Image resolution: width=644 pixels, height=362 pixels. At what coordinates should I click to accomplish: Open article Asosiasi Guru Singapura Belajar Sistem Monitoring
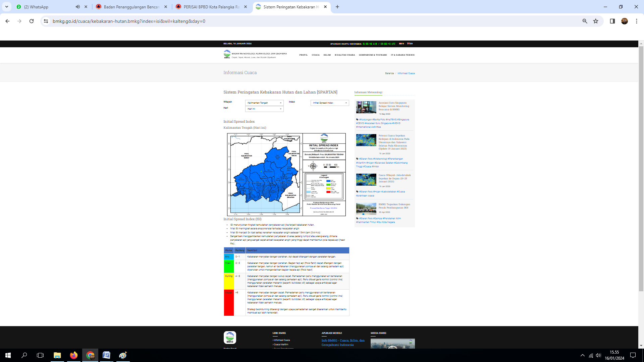coord(394,106)
